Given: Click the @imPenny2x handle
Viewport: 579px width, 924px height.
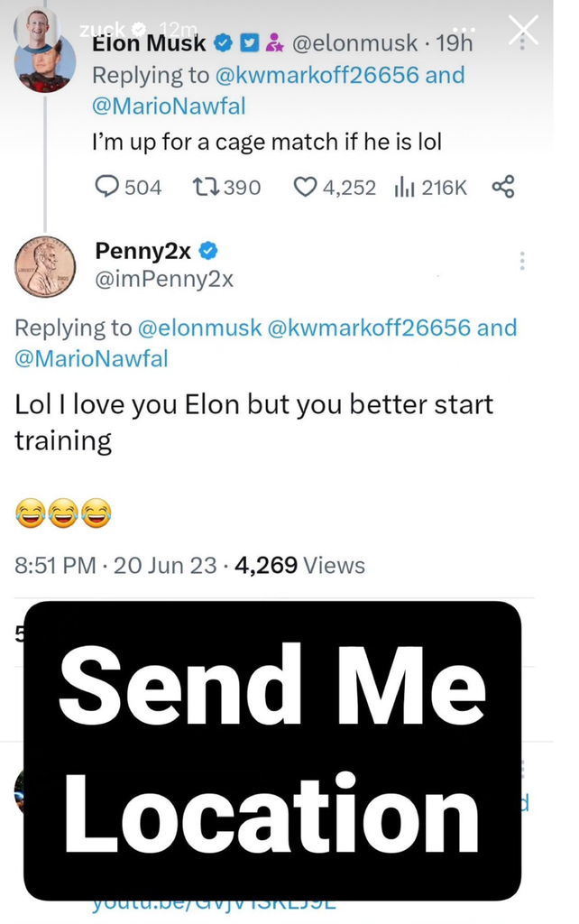Looking at the screenshot, I should tap(164, 280).
